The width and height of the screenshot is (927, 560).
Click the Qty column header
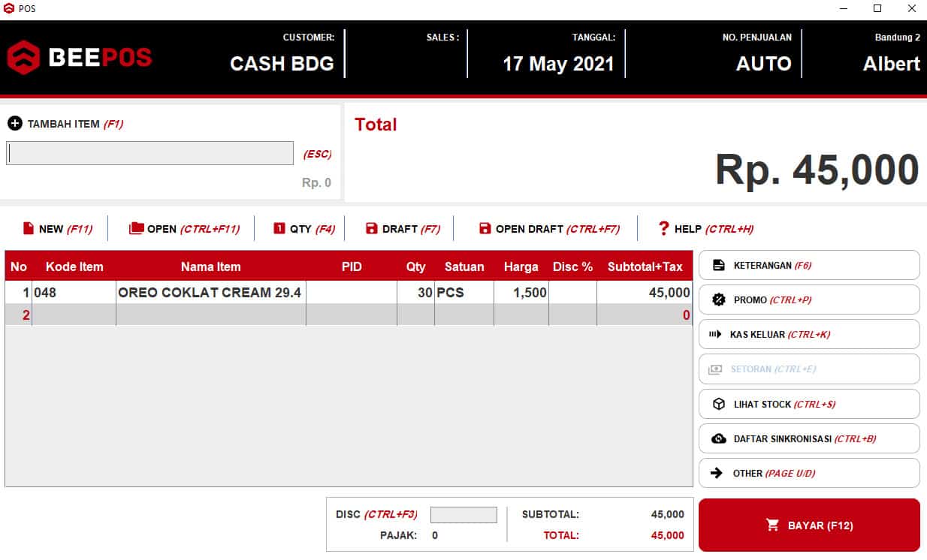tap(415, 266)
